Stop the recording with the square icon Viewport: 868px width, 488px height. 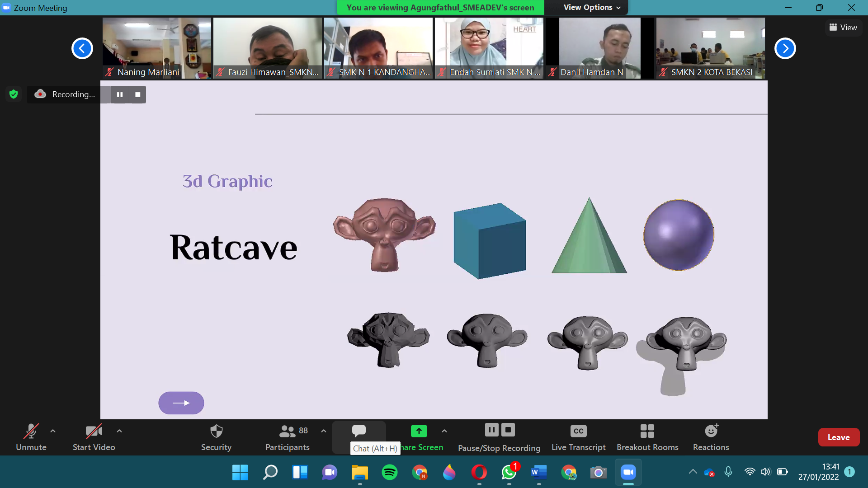[x=137, y=94]
